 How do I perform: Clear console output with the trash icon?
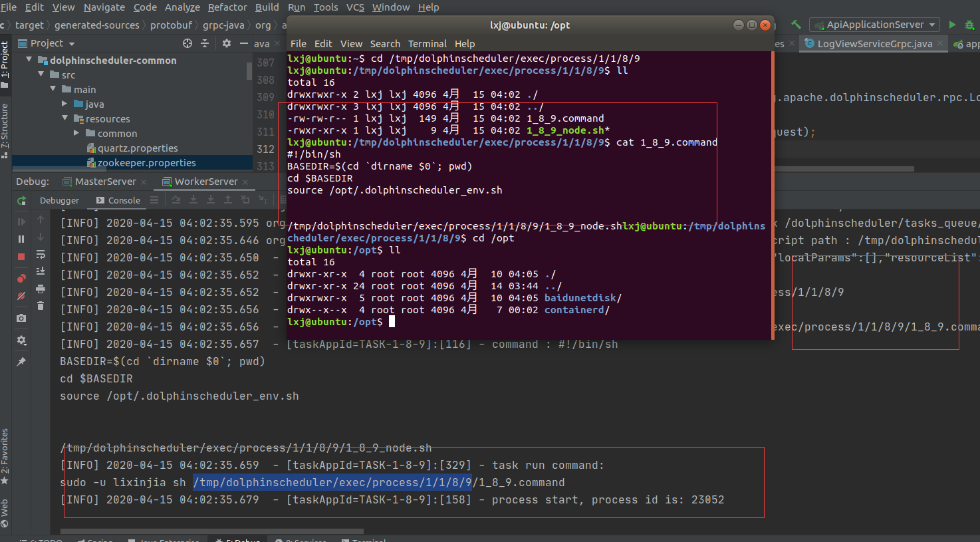click(x=40, y=306)
